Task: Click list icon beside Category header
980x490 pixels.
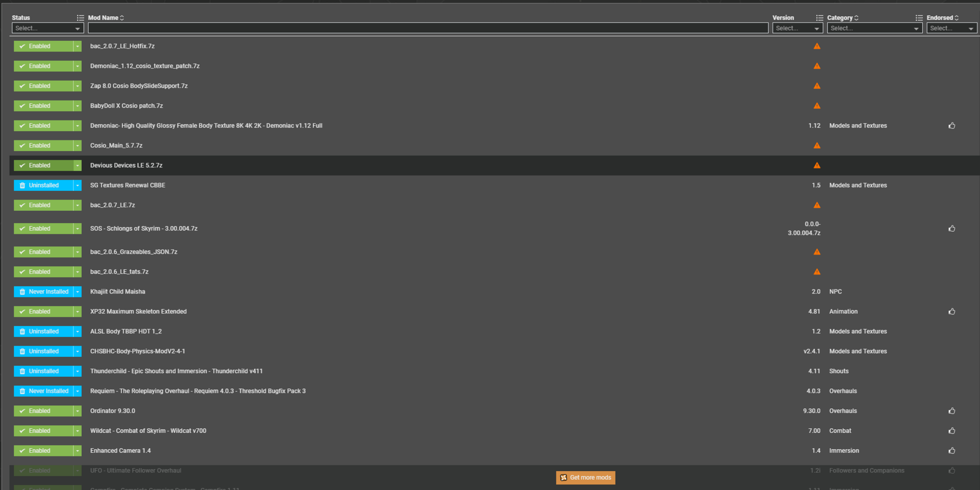Action: tap(919, 18)
